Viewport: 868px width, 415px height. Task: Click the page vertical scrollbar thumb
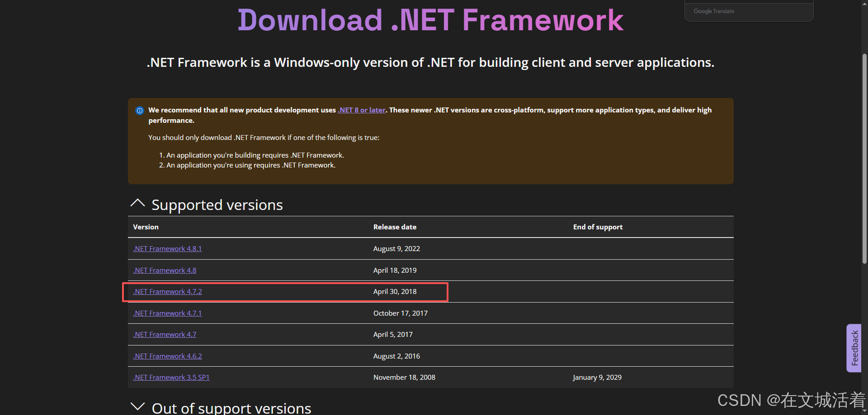864,158
